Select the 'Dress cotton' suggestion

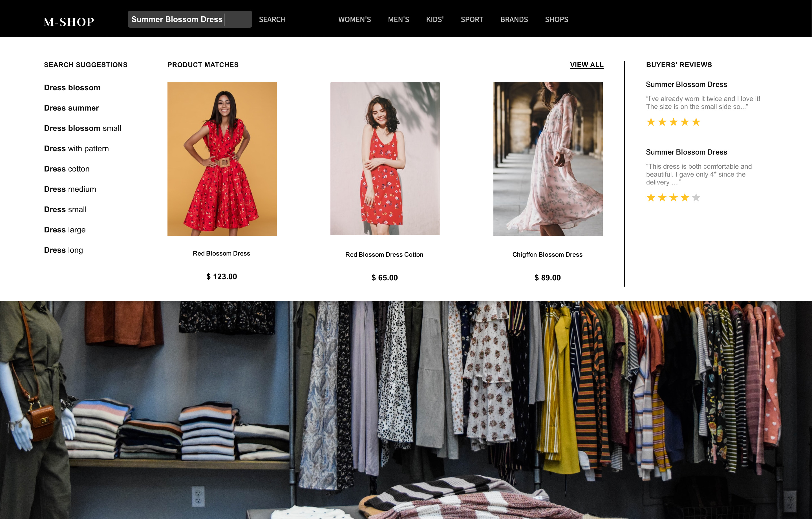pos(67,169)
